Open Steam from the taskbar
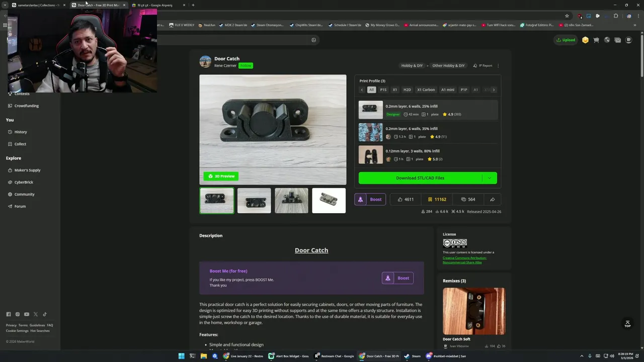This screenshot has height=362, width=644. (x=412, y=356)
